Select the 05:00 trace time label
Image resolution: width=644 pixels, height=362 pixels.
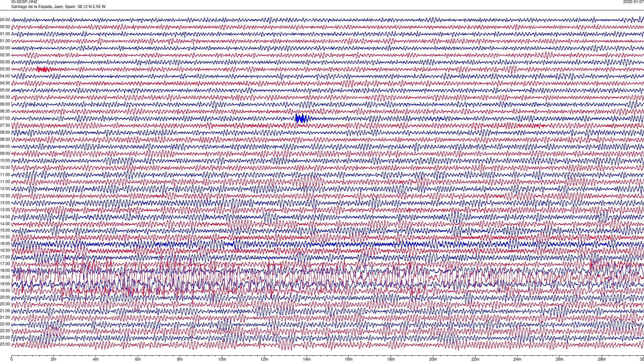[5, 90]
